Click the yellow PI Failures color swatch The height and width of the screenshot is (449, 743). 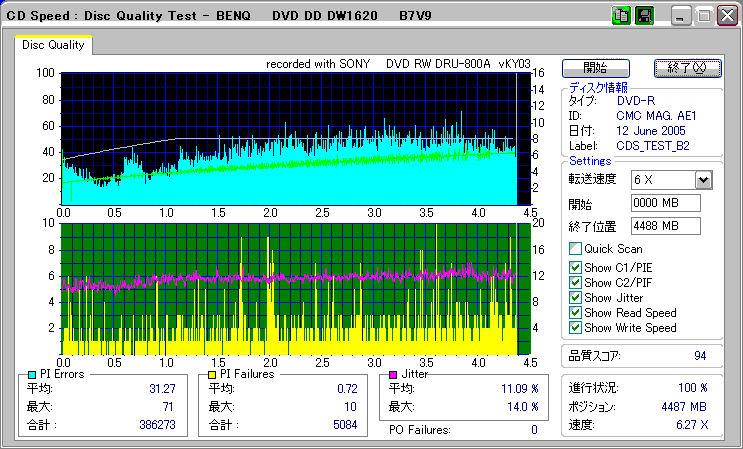211,375
